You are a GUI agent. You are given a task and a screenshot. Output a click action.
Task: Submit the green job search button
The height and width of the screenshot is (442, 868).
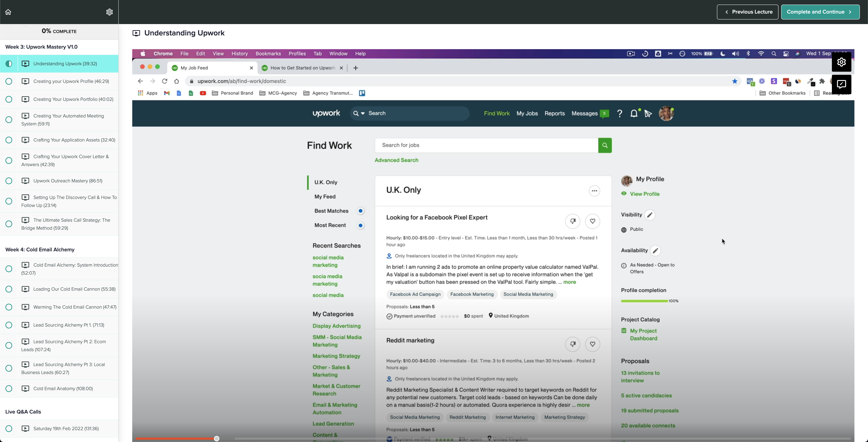point(605,145)
